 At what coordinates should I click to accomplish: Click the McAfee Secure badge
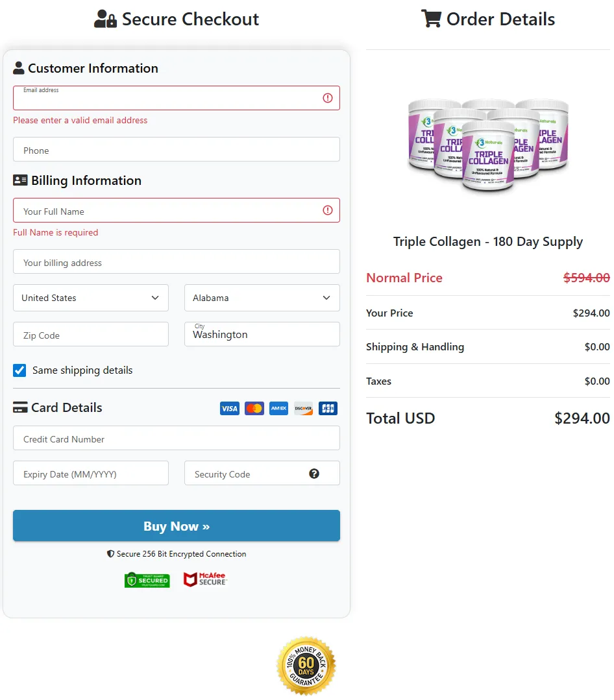[x=205, y=579]
